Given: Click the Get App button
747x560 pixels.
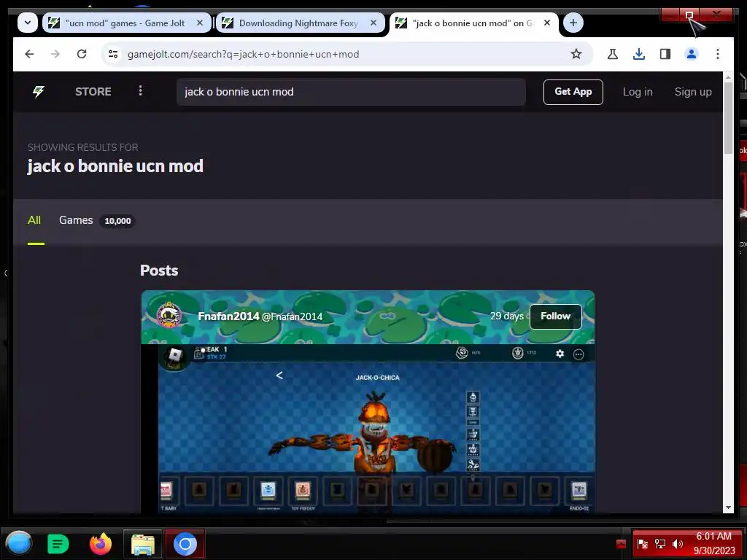Looking at the screenshot, I should (573, 92).
